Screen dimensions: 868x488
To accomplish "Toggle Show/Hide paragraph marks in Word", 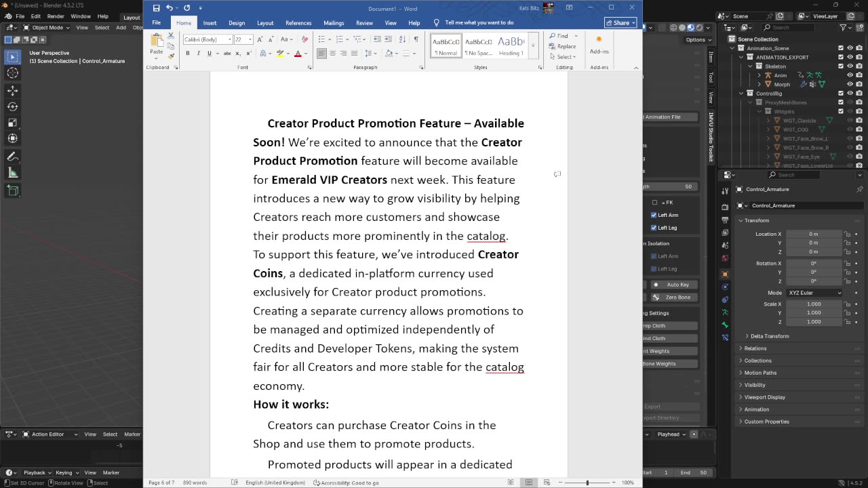I will tap(416, 39).
